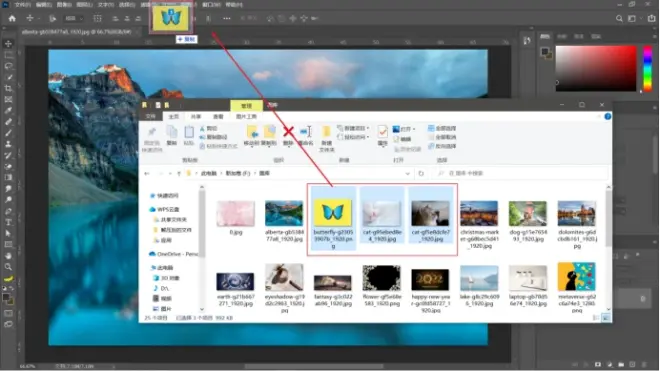Expand the WPS cloud tree node

(x=147, y=209)
